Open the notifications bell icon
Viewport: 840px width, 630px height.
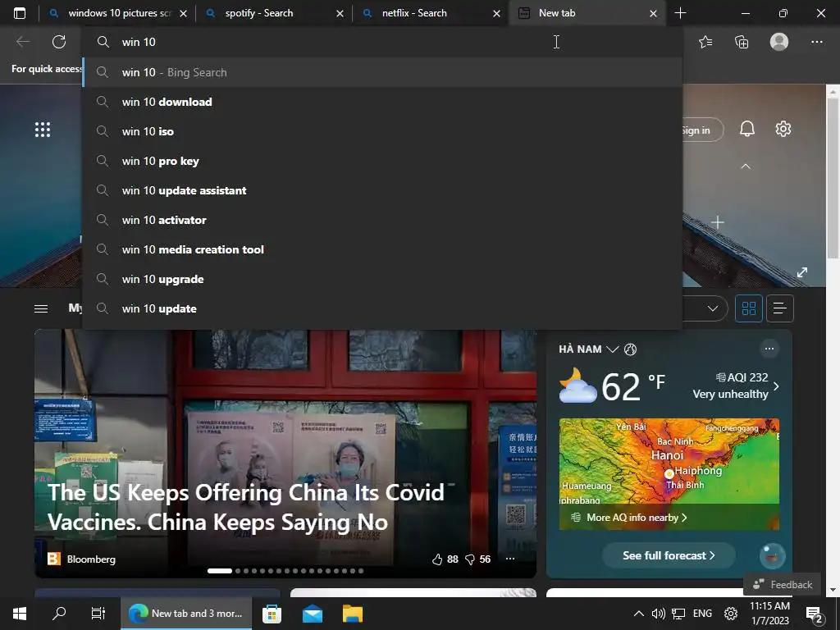pos(747,129)
